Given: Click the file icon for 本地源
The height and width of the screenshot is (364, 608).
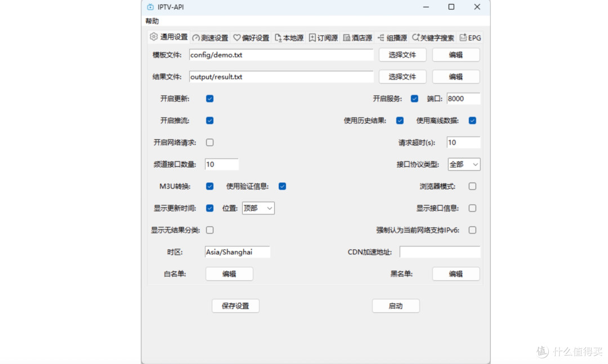Looking at the screenshot, I should (278, 38).
